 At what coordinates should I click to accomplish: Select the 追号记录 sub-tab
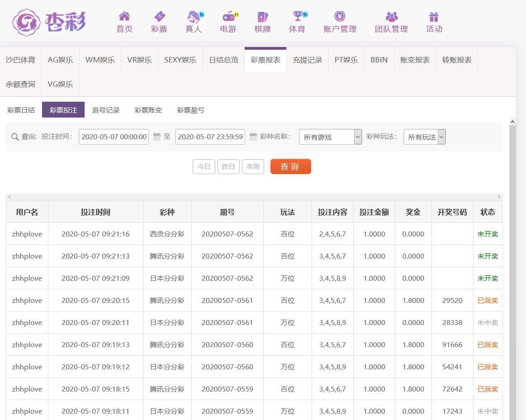pyautogui.click(x=106, y=110)
